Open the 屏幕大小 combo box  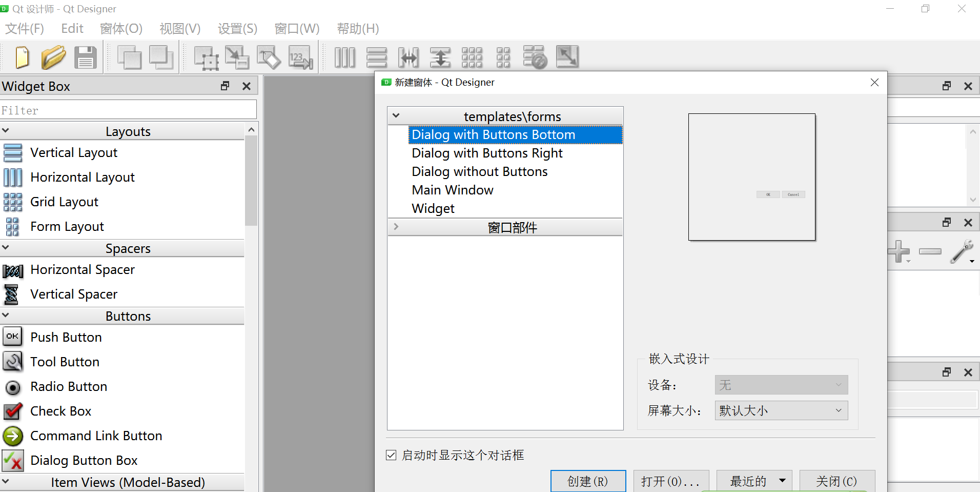point(781,410)
